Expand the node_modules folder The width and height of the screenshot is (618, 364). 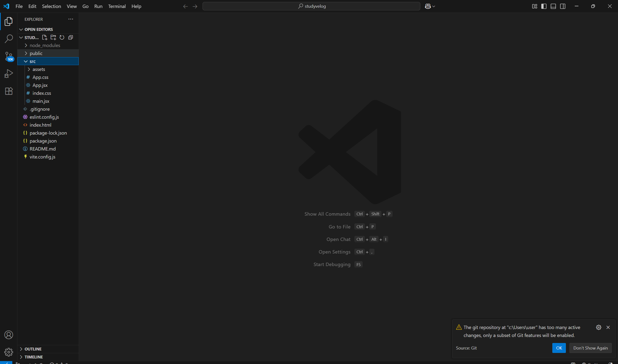pyautogui.click(x=45, y=45)
